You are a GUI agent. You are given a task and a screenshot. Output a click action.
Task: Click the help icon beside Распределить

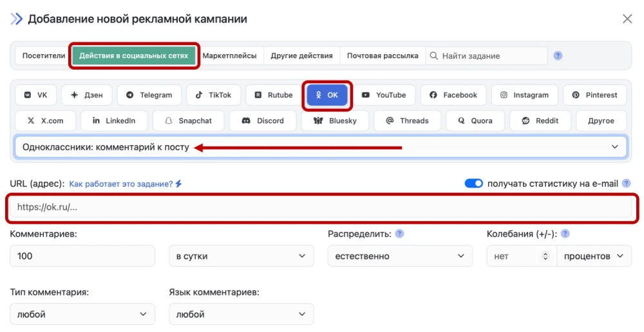click(399, 233)
